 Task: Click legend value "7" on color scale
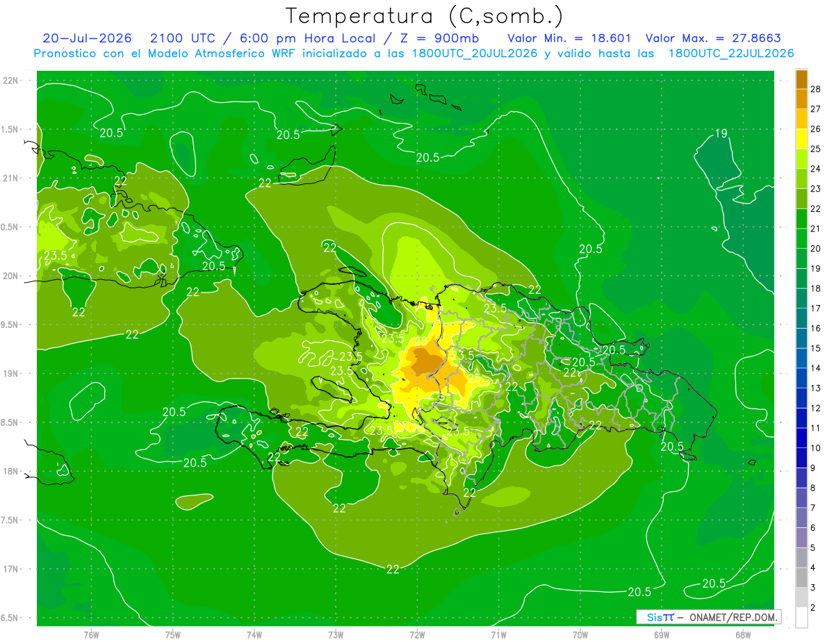tap(814, 508)
